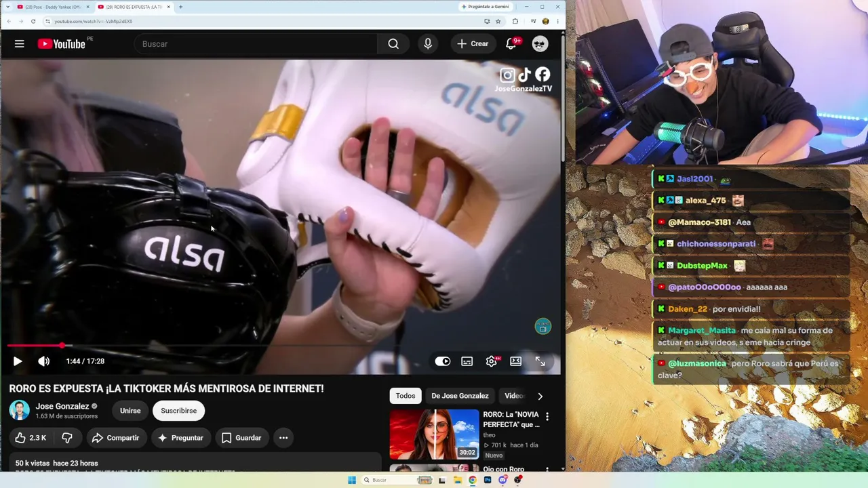Expand the Chrome tab search dropdown
Image resolution: width=868 pixels, height=488 pixels.
click(7, 7)
